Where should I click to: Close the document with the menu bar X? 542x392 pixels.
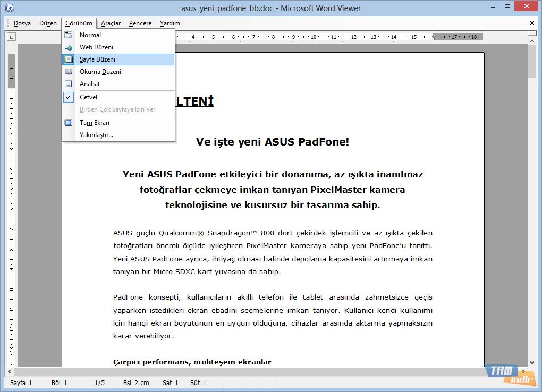[x=531, y=23]
